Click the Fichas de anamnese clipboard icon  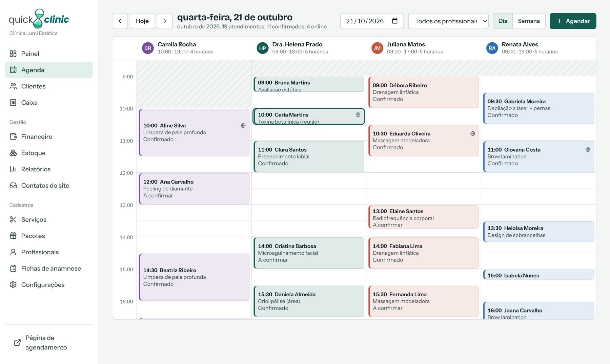[13, 268]
